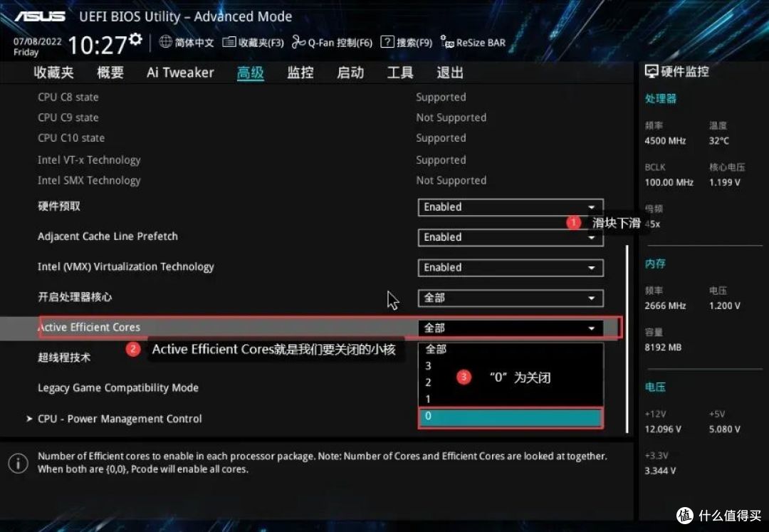
Task: Click the 32°C temperature value
Action: coord(718,141)
